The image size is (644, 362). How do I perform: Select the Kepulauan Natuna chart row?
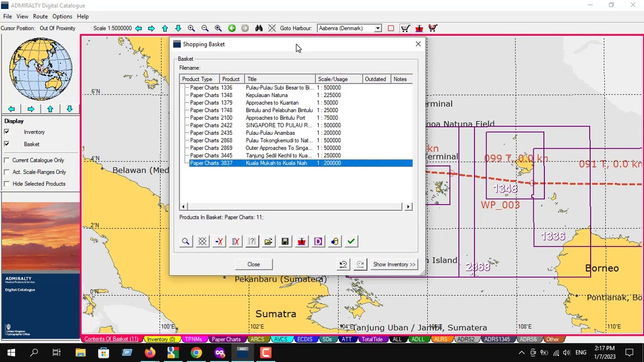[301, 95]
